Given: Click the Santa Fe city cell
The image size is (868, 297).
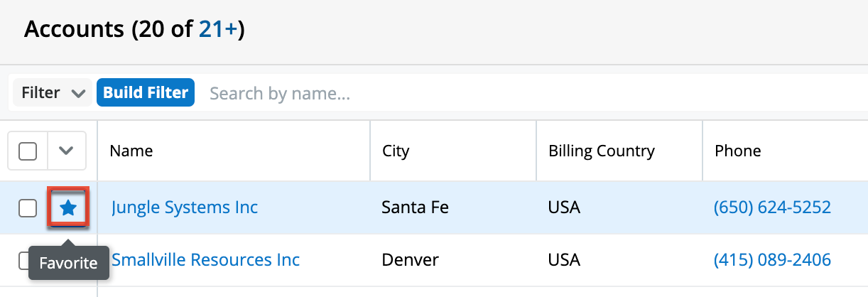Looking at the screenshot, I should [x=415, y=207].
